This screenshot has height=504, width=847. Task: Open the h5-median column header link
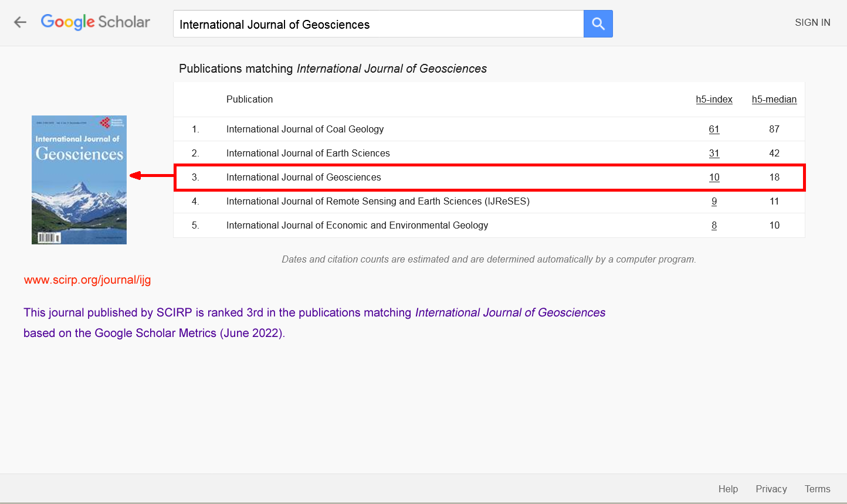point(774,99)
